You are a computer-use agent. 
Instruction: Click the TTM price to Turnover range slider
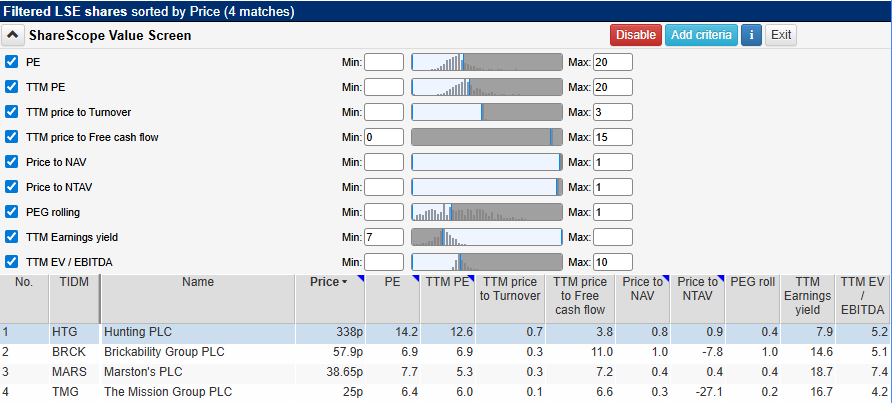tap(487, 112)
